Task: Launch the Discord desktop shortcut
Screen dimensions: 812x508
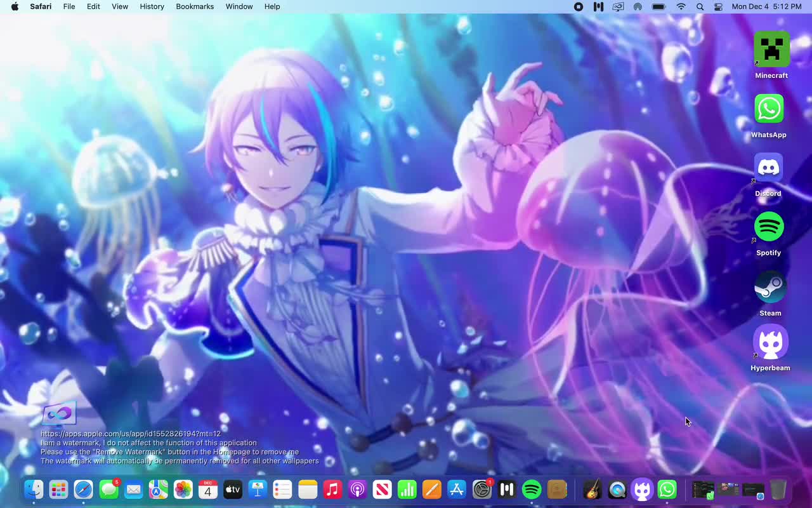Action: pos(768,168)
